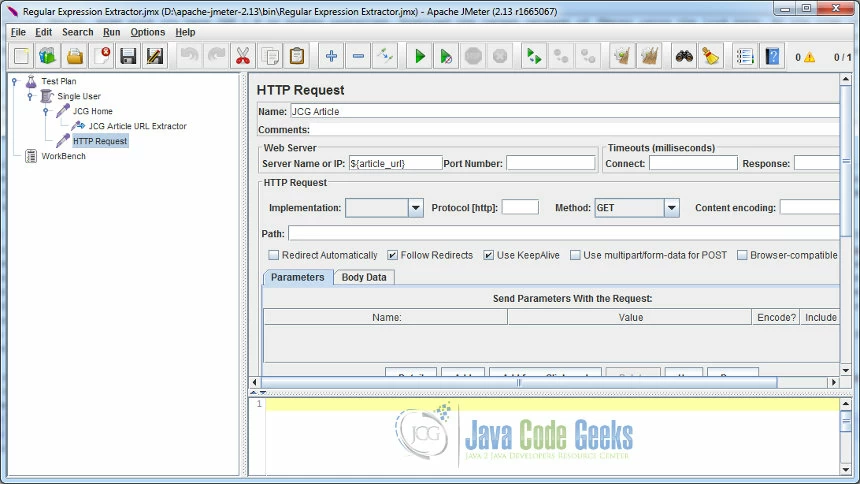Open the Search menu
The image size is (860, 484).
point(77,32)
